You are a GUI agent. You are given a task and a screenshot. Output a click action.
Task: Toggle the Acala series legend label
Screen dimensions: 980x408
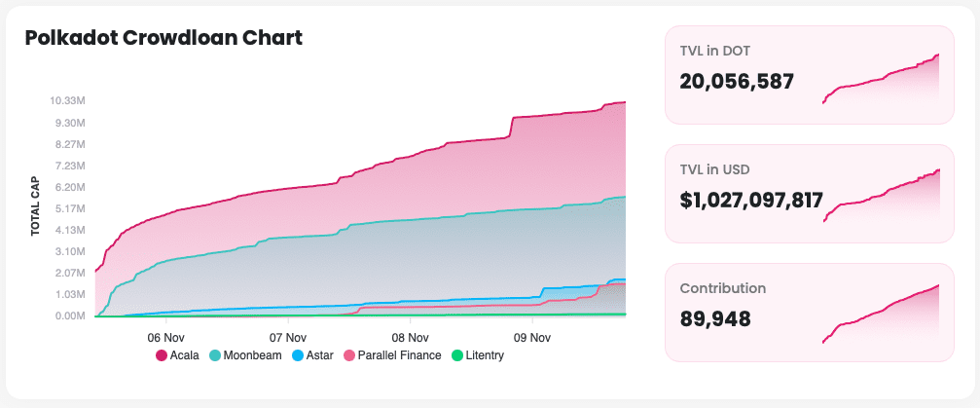click(184, 355)
